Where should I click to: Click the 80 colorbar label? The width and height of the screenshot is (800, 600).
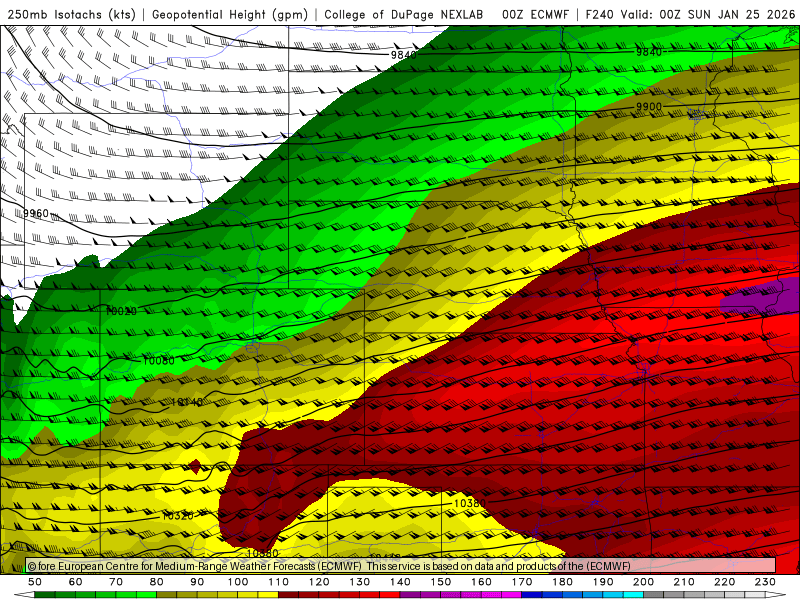(x=157, y=582)
